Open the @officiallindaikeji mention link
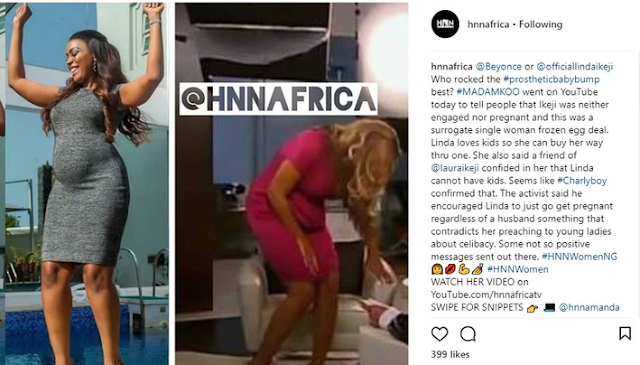640x365 pixels. 575,67
